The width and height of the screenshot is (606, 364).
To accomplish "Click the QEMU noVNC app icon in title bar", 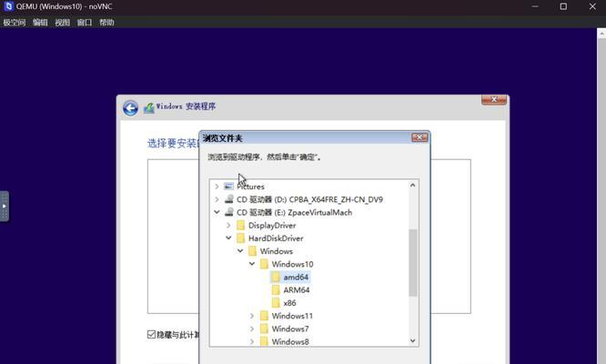I will click(8, 6).
